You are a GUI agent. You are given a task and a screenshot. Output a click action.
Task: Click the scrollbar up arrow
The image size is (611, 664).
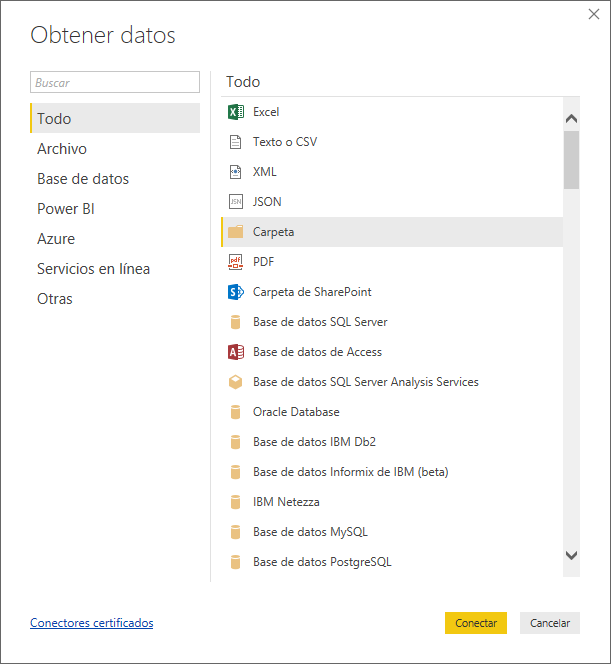click(x=571, y=119)
